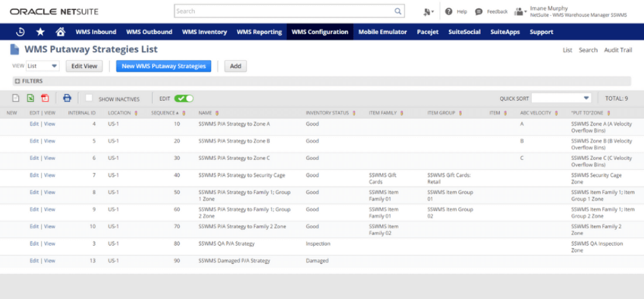The image size is (644, 299).
Task: Click Edit for Strategy to Zone A
Action: pyautogui.click(x=34, y=124)
